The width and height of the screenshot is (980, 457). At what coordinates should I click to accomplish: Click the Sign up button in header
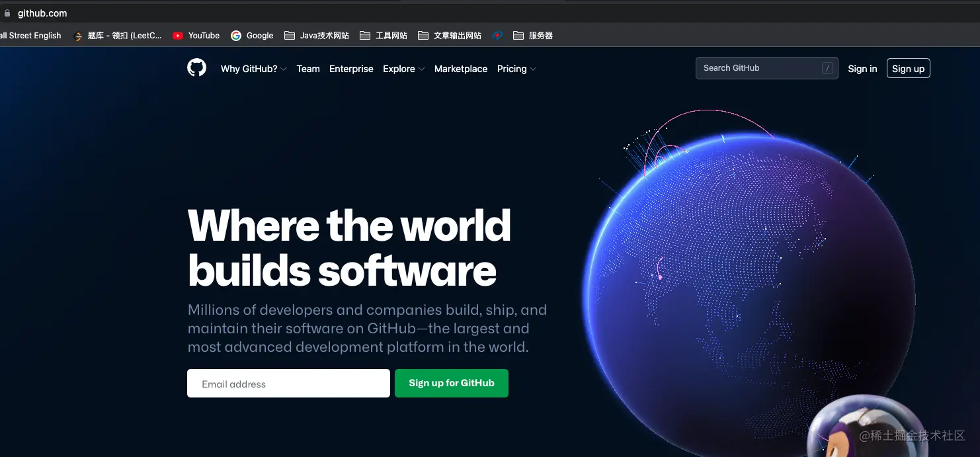(x=908, y=68)
